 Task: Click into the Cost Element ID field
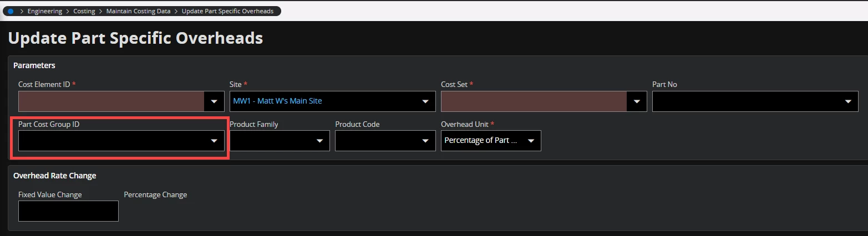tap(111, 101)
